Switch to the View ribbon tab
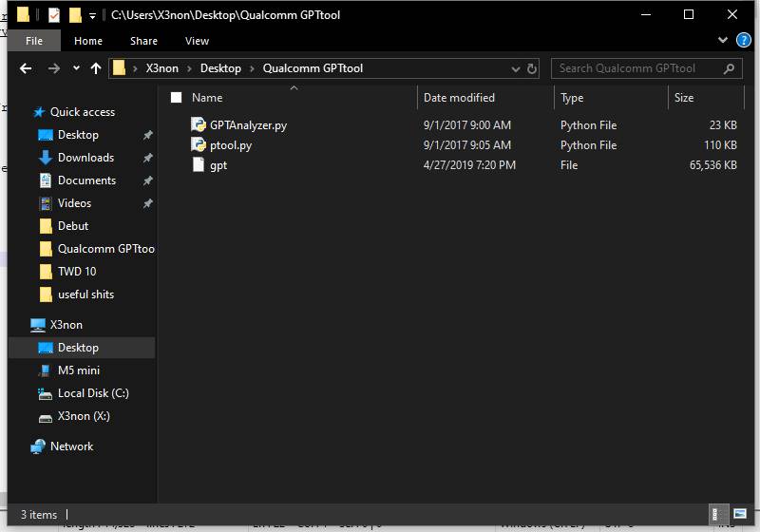This screenshot has width=760, height=532. click(x=197, y=41)
